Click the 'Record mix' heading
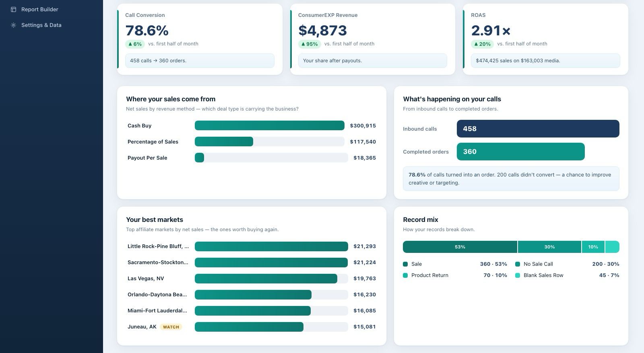 click(421, 220)
